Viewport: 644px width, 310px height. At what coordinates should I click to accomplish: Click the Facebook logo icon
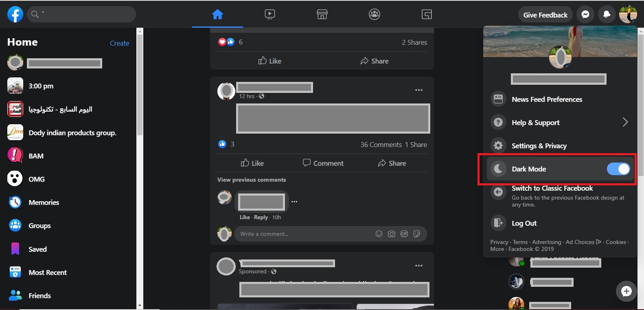(15, 14)
